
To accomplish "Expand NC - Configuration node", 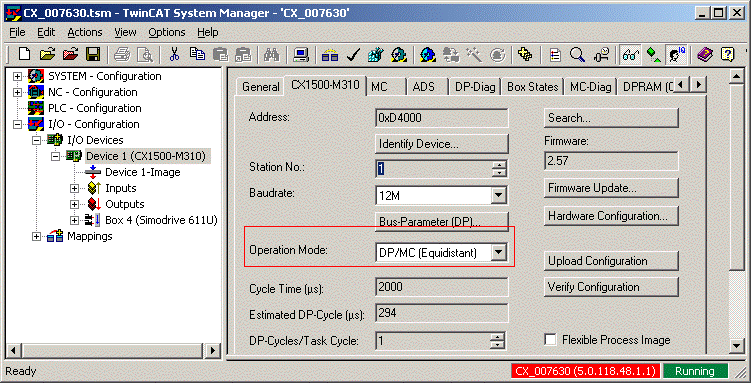I will point(18,92).
